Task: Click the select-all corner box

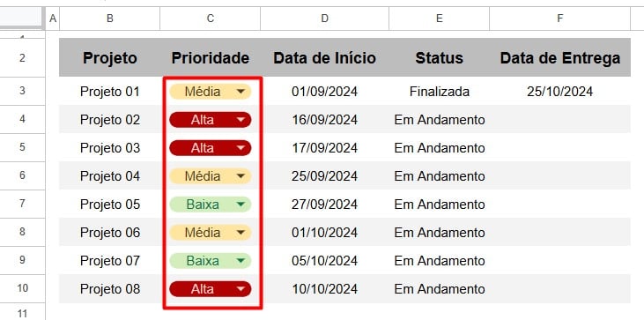Action: [22, 19]
